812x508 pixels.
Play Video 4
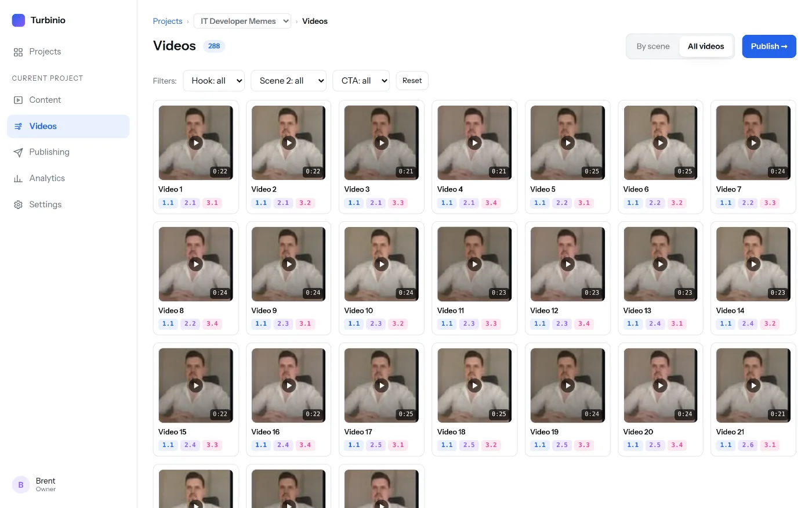point(475,143)
